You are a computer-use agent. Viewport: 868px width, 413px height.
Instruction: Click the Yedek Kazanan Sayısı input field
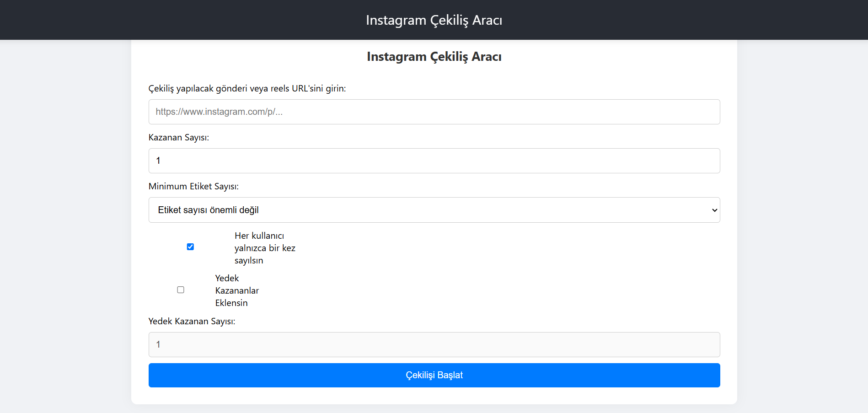point(434,344)
